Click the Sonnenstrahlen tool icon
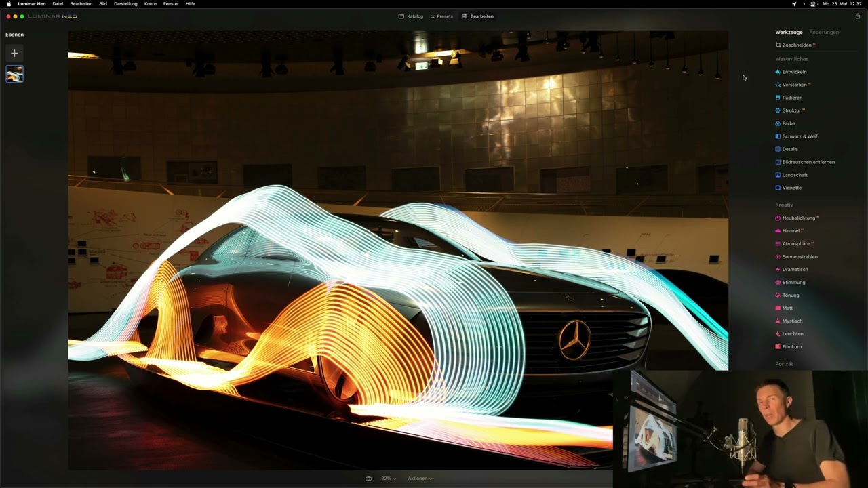The height and width of the screenshot is (488, 868). tap(778, 257)
